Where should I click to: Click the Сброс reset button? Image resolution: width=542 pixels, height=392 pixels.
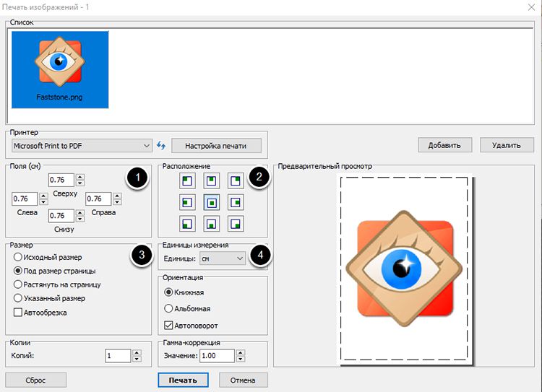click(35, 380)
